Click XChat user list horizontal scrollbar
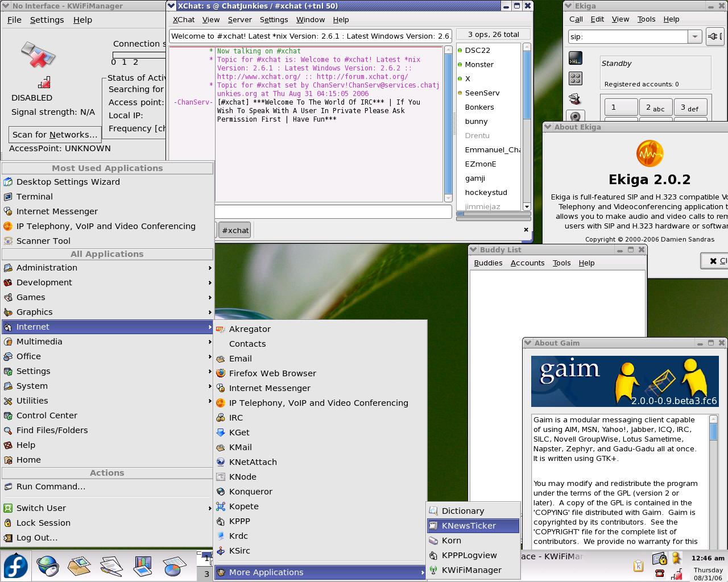Viewport: 728px width, 582px height. pos(493,214)
